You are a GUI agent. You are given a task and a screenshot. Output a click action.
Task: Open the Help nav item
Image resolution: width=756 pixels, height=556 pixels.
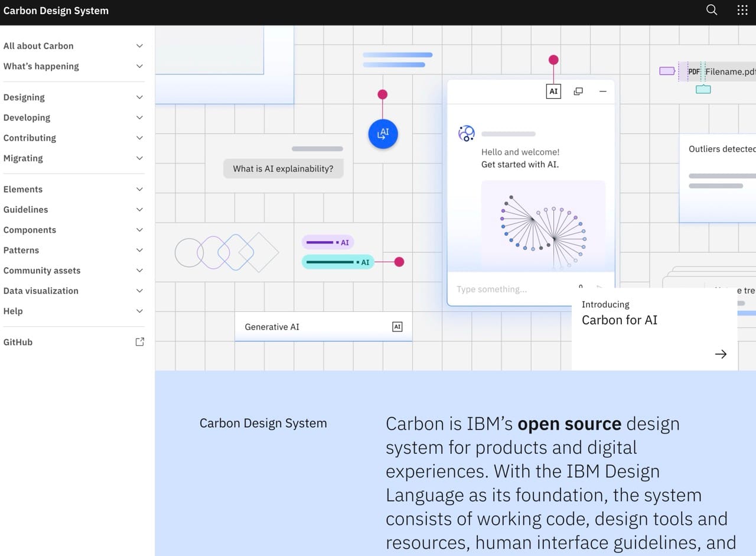(74, 311)
